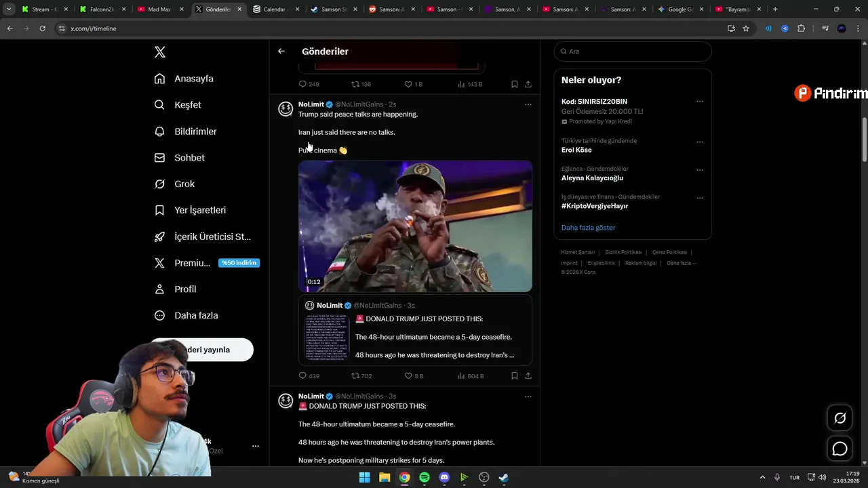Image resolution: width=868 pixels, height=488 pixels.
Task: Repost the post showing 702 reposts
Action: [355, 375]
